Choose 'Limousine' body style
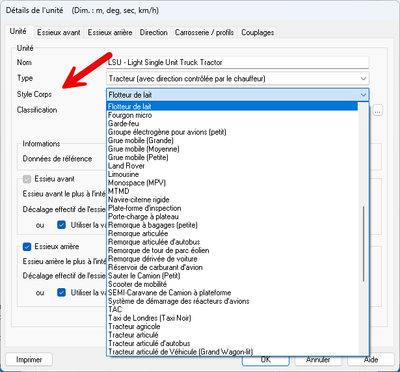 pyautogui.click(x=232, y=174)
